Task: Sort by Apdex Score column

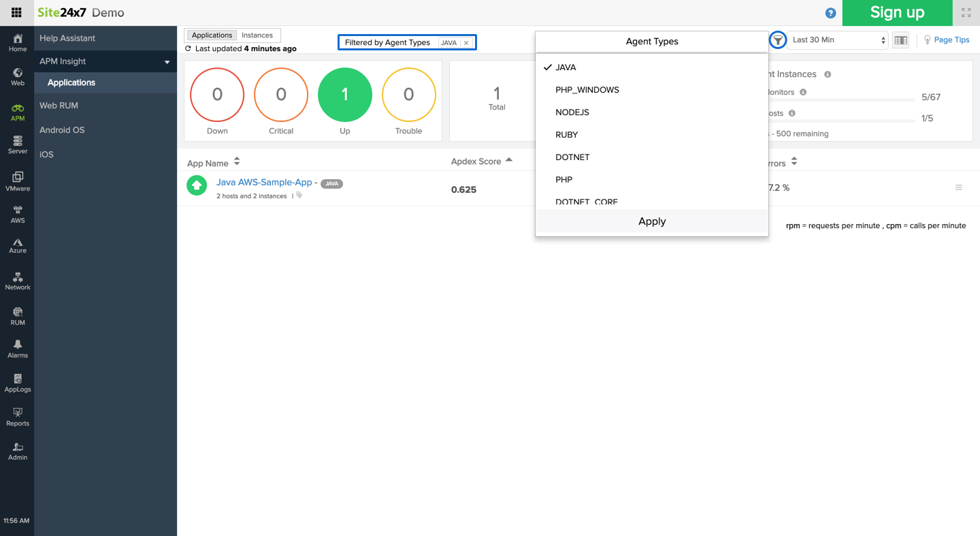Action: click(x=481, y=161)
